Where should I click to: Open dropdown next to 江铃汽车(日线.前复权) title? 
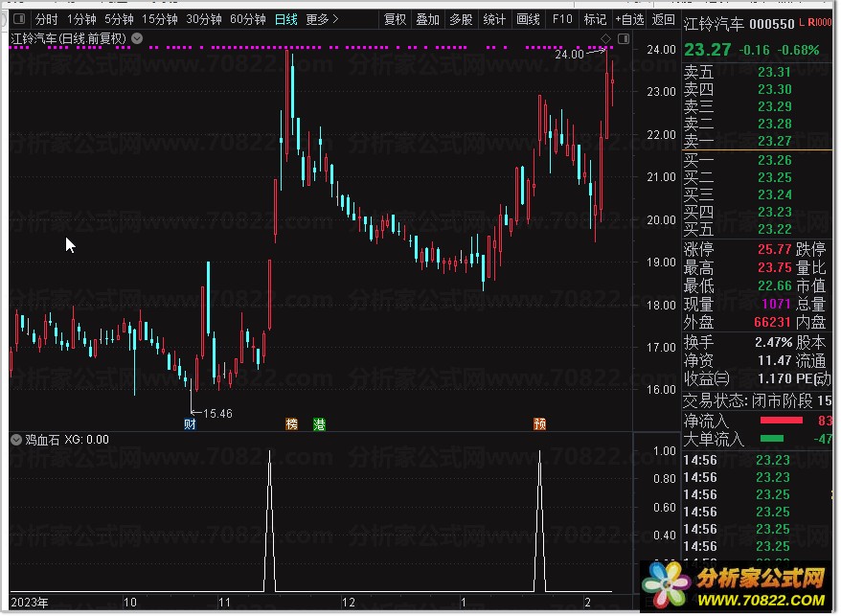point(137,38)
